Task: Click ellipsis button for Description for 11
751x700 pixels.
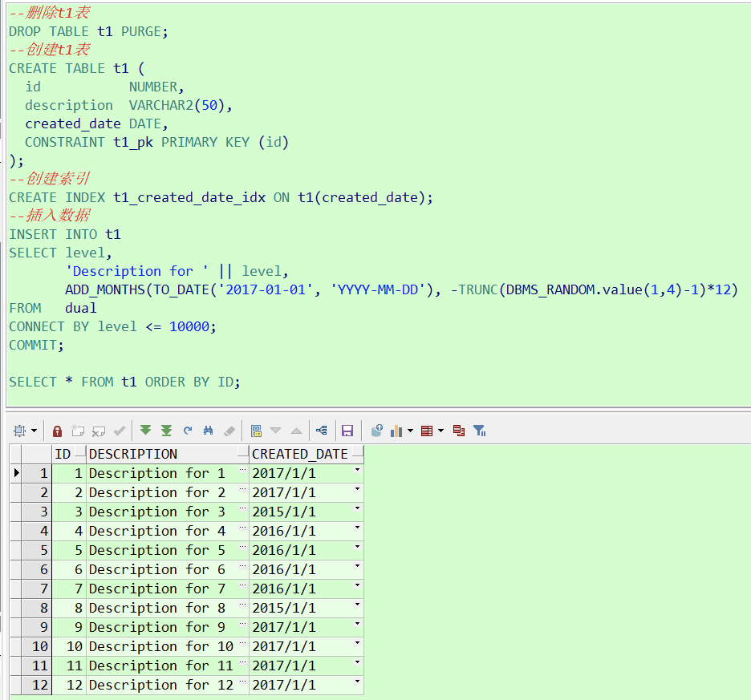Action: click(243, 662)
